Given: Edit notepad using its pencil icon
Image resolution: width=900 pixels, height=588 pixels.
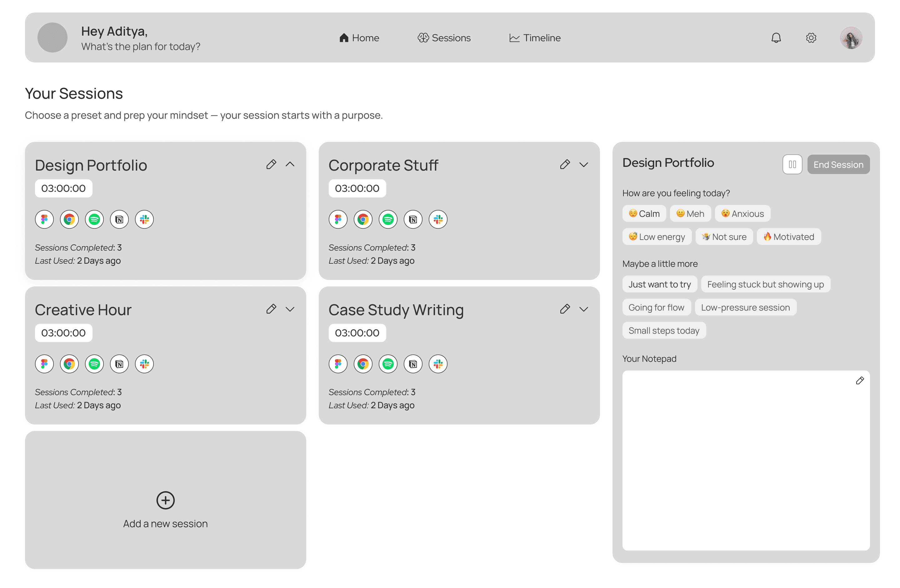Looking at the screenshot, I should point(860,381).
